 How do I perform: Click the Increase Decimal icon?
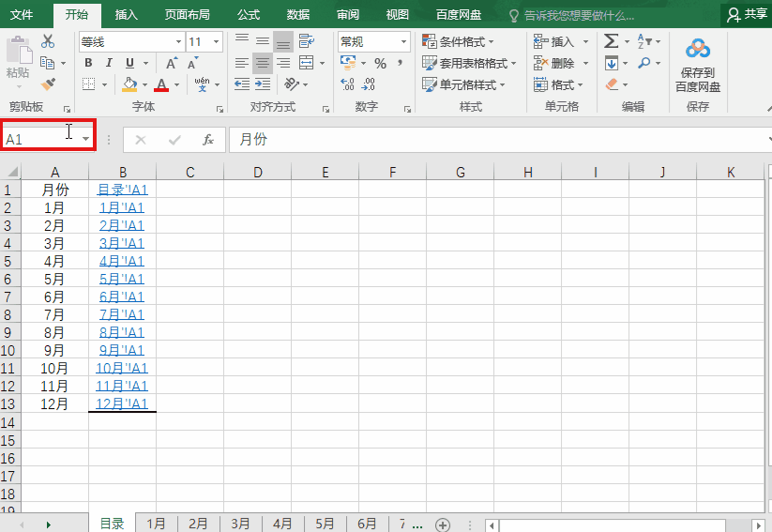(x=347, y=84)
